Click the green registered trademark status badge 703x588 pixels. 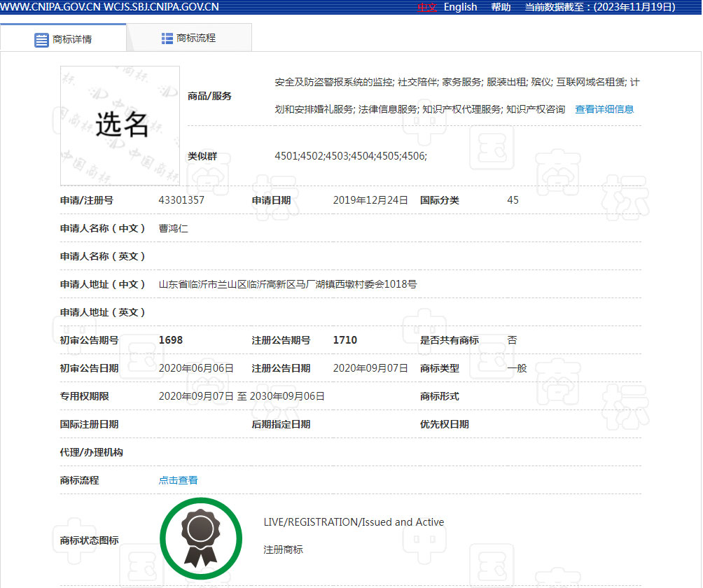tap(201, 538)
